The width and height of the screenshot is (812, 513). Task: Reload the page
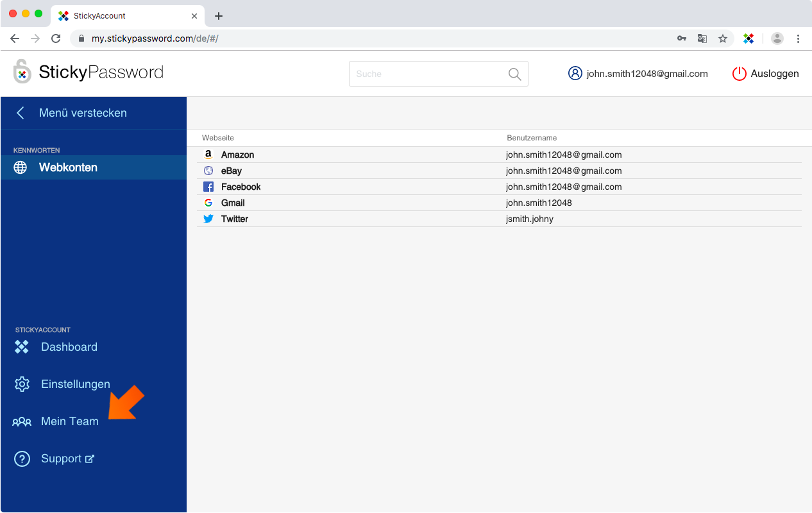tap(56, 38)
